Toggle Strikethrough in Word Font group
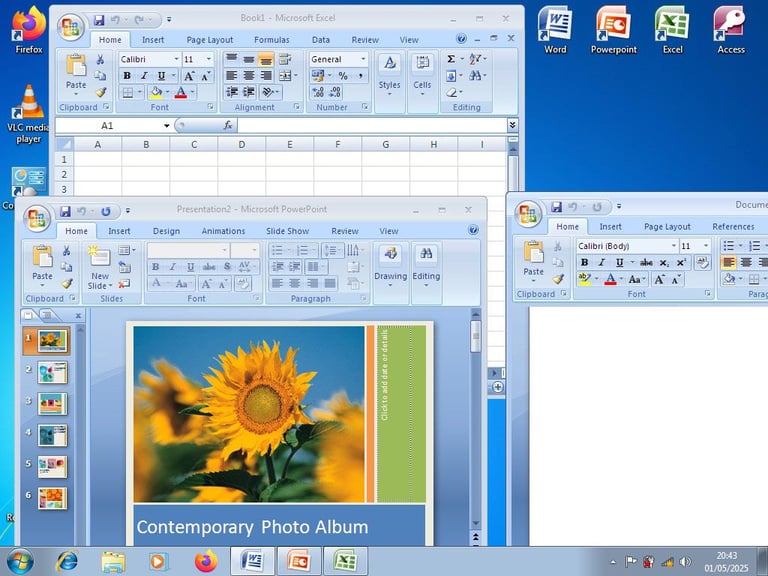 (646, 263)
